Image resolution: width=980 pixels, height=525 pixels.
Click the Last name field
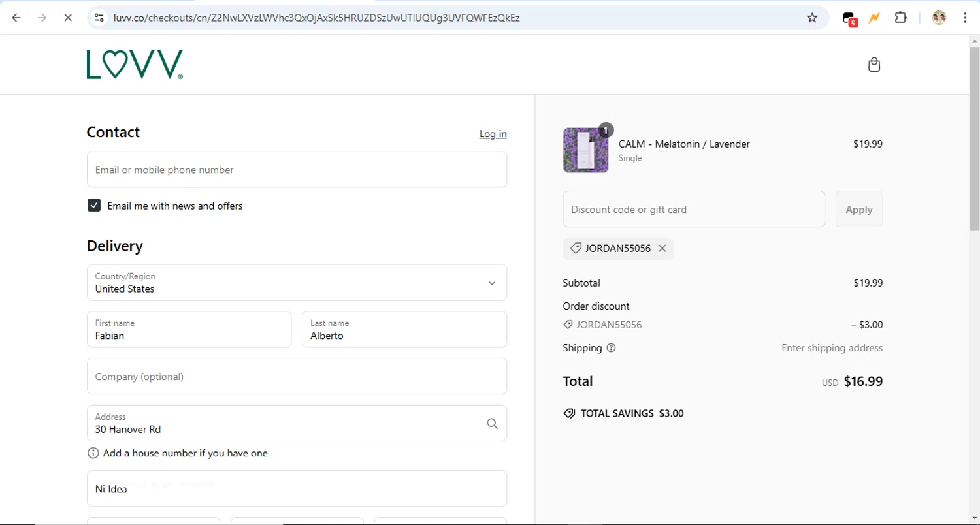coord(404,330)
